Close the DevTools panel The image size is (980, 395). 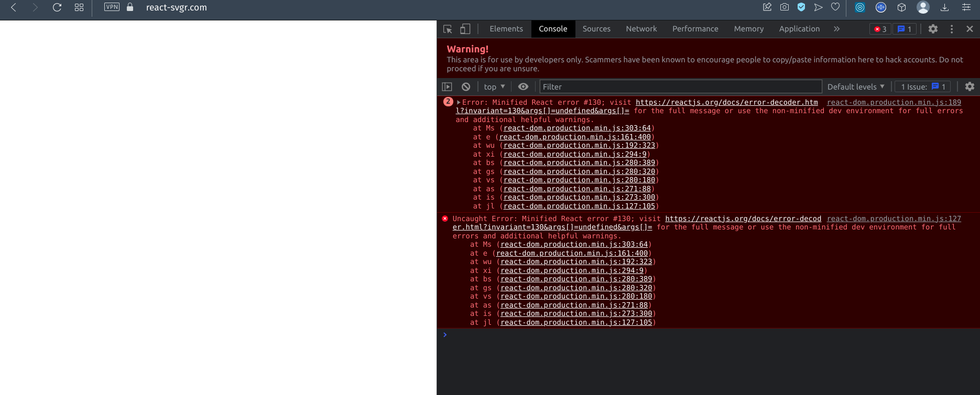coord(970,29)
